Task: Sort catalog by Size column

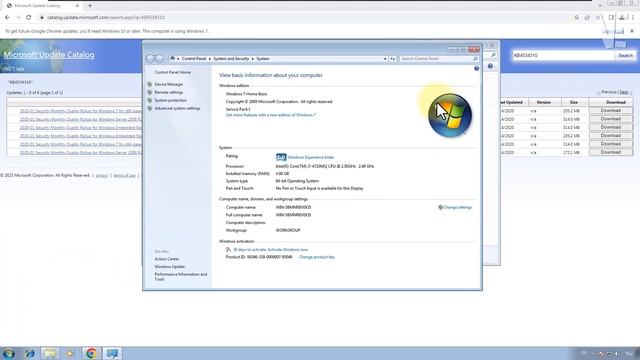Action: (x=573, y=102)
